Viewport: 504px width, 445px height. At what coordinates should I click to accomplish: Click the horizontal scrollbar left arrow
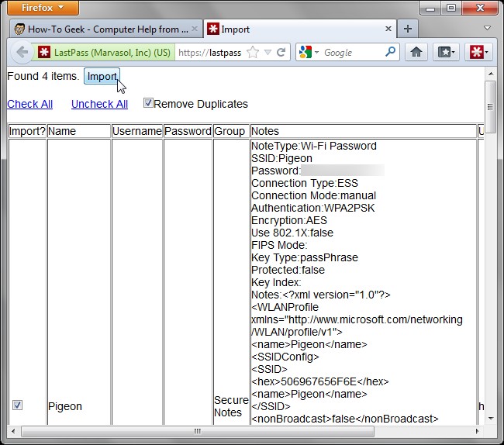(13, 431)
